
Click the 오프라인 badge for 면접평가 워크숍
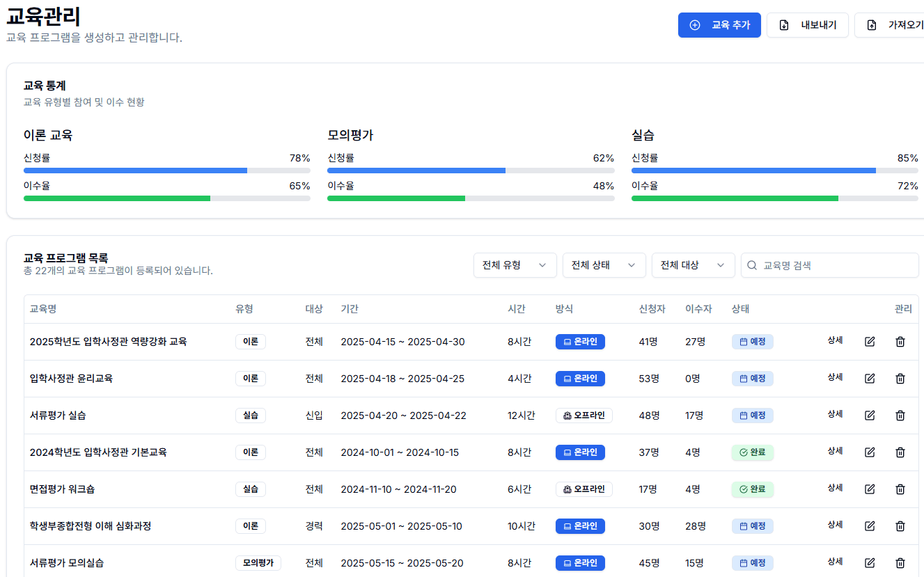[584, 489]
